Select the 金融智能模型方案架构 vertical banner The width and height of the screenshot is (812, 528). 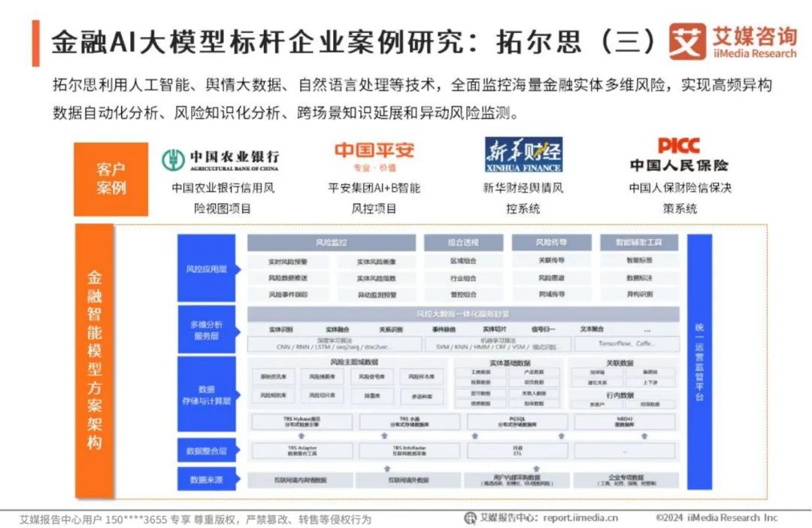tap(94, 360)
